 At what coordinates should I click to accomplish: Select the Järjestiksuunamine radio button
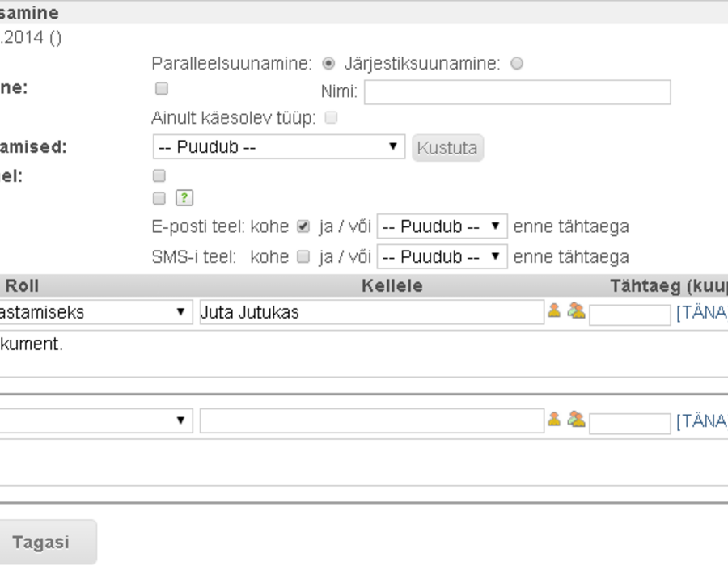tap(517, 63)
